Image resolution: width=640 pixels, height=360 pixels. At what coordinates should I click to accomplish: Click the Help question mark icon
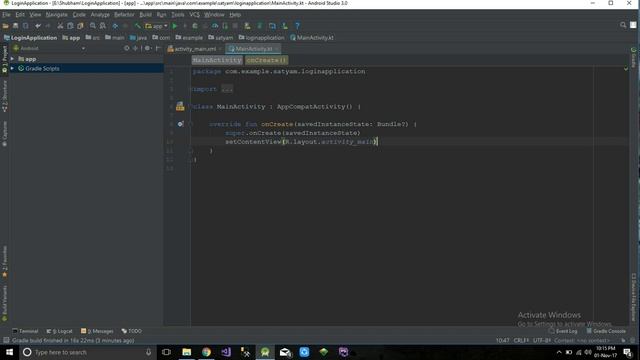click(x=297, y=26)
